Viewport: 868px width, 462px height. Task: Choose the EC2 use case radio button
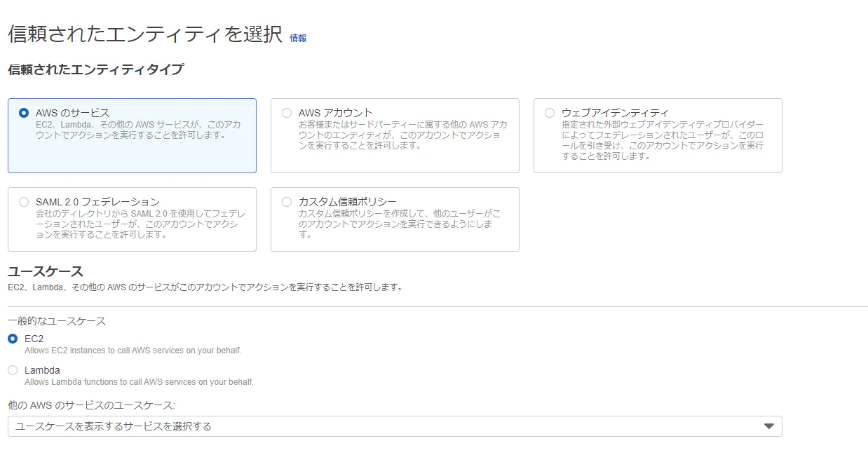(13, 339)
